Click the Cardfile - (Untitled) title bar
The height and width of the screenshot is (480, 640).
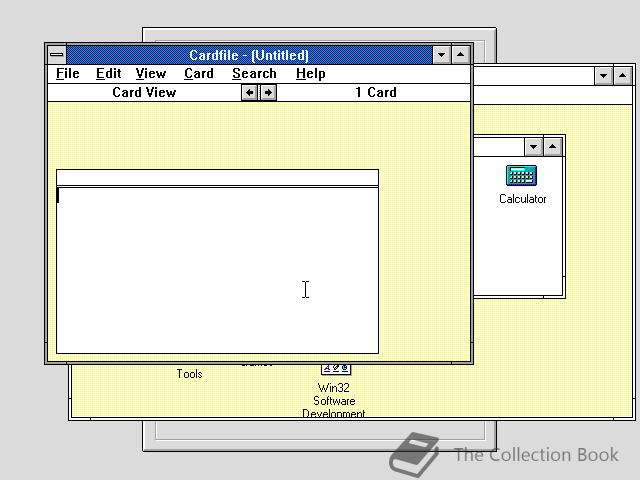pyautogui.click(x=249, y=55)
